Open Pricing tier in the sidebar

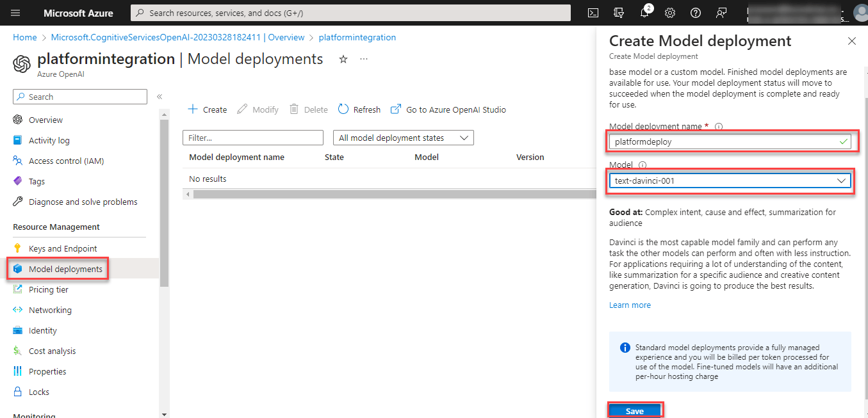point(48,289)
